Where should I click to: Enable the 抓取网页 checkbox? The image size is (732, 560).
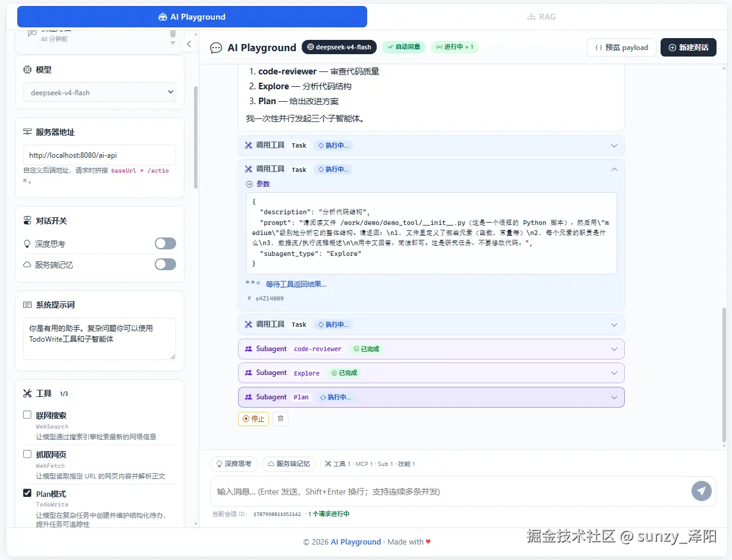coord(27,454)
